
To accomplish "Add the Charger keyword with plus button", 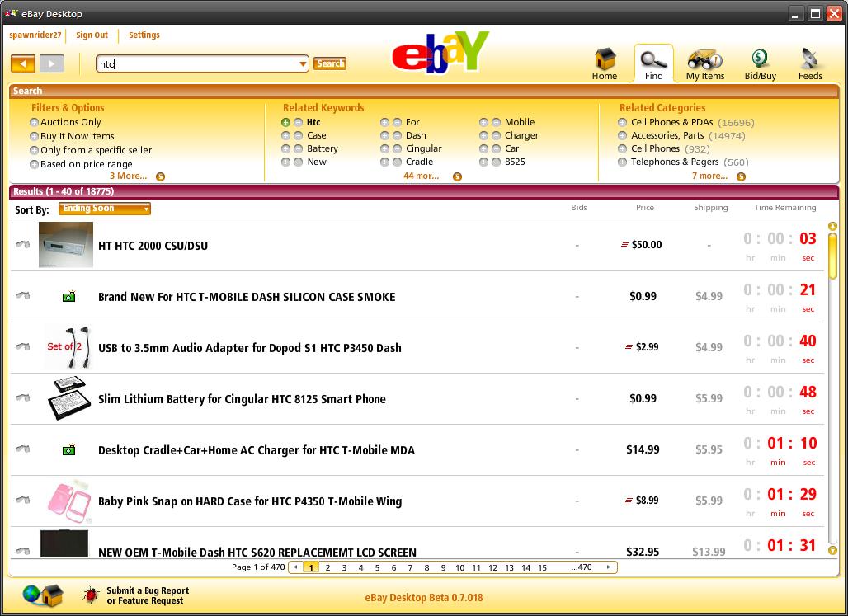I will 483,135.
